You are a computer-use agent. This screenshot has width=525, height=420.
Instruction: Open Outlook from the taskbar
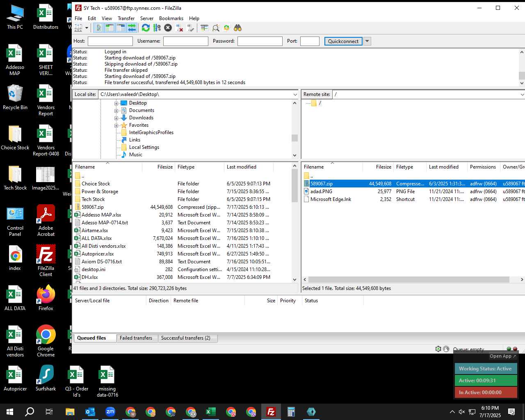[x=90, y=412]
